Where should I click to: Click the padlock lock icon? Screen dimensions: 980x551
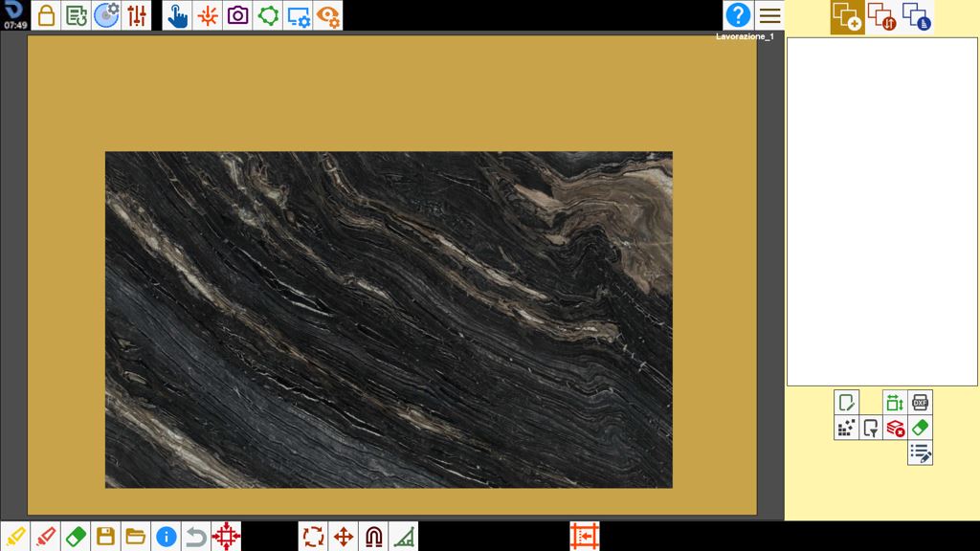[46, 15]
